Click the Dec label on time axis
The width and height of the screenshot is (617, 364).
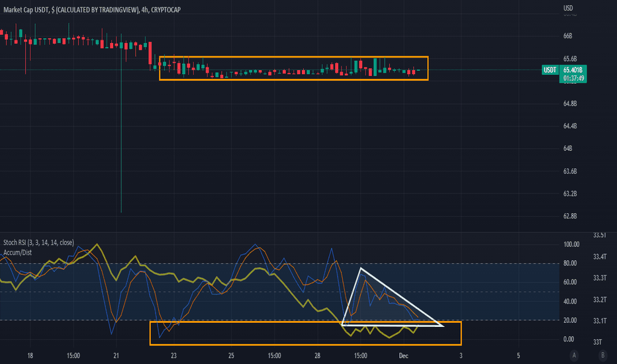click(x=403, y=356)
